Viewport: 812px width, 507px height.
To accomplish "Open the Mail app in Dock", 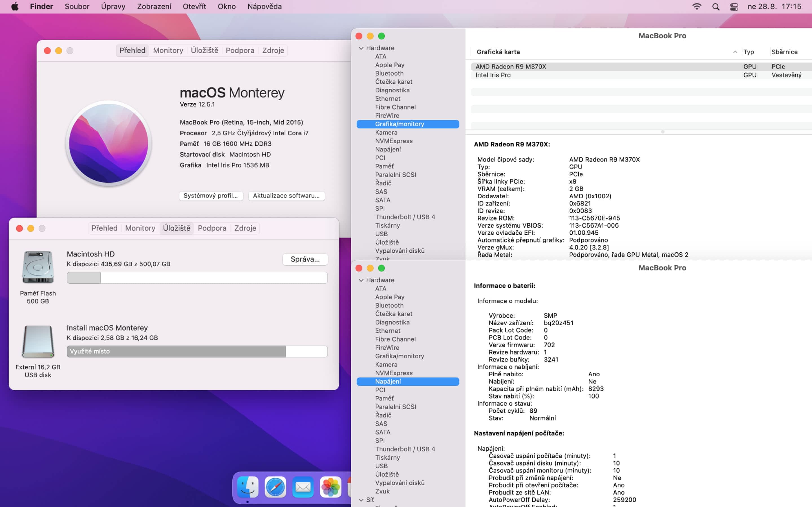I will coord(303,487).
